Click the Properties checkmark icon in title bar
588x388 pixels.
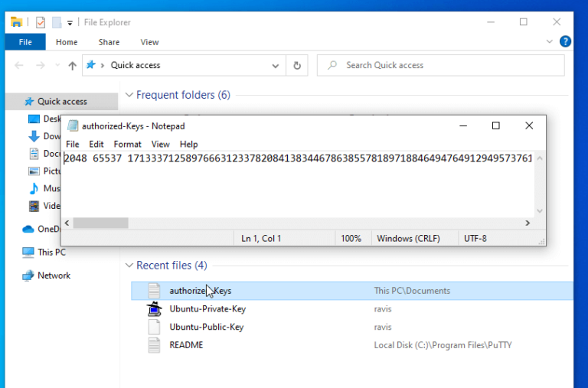coord(41,22)
